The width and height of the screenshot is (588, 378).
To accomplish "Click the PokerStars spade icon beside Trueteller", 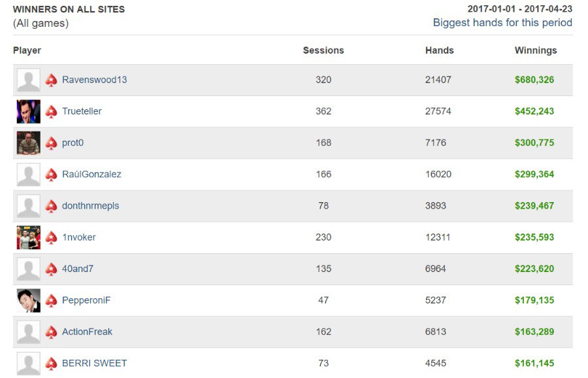I will coord(51,112).
